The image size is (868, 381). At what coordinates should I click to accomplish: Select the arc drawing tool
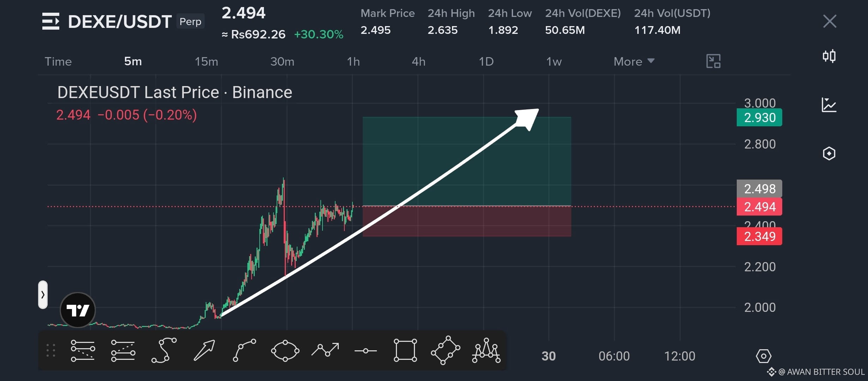(x=244, y=350)
